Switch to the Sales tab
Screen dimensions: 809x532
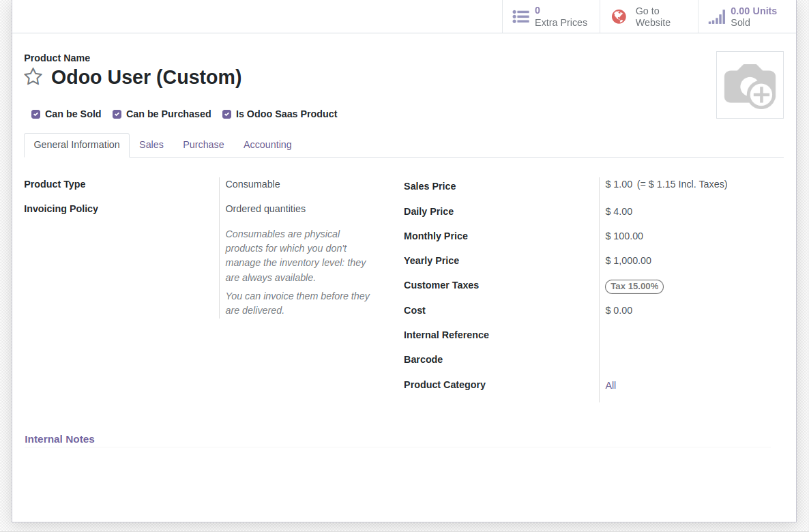coord(151,145)
